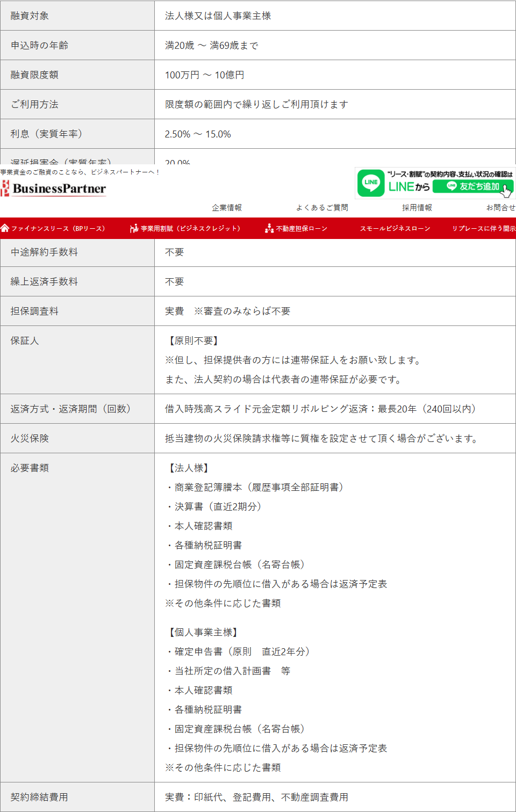Click the 不動産担保ローン icon in red menu
The height and width of the screenshot is (812, 516).
[269, 228]
